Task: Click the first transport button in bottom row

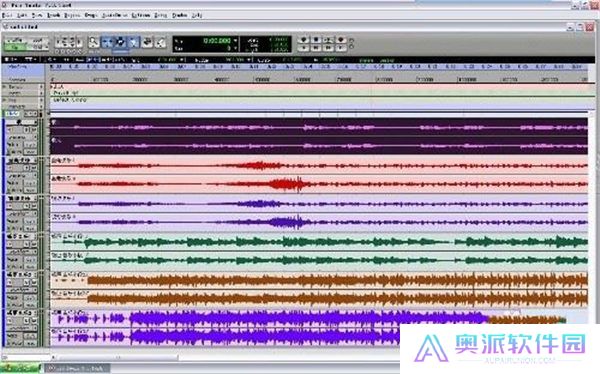Action: [x=304, y=48]
